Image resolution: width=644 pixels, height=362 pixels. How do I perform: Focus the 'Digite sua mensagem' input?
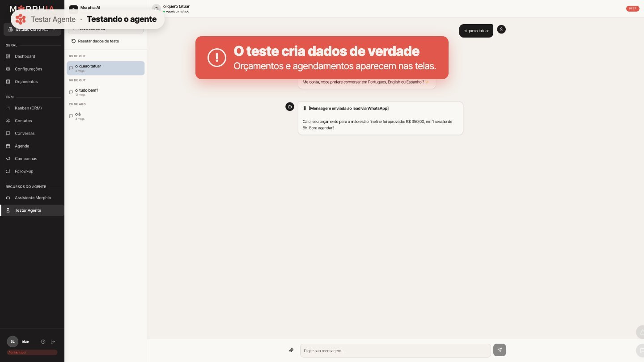click(395, 350)
